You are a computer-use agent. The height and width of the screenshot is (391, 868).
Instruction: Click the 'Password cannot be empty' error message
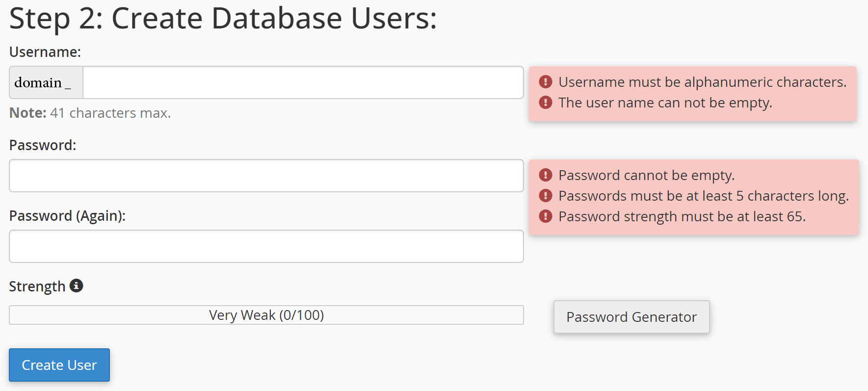click(x=646, y=175)
